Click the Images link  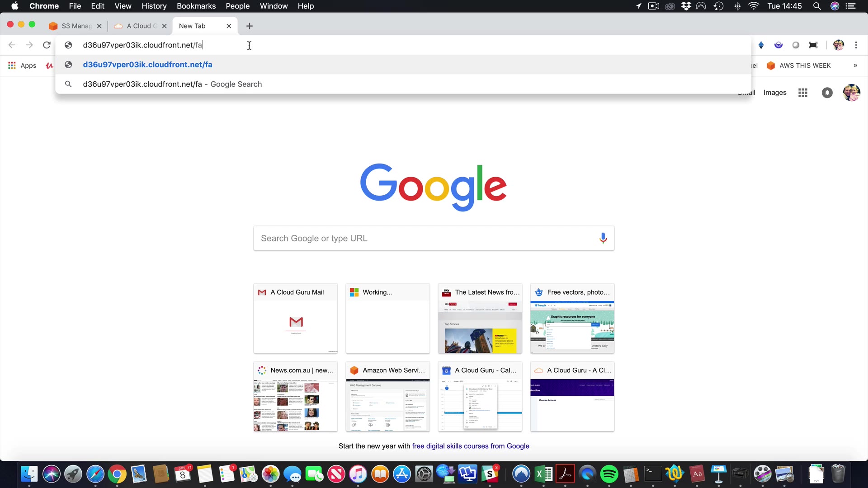coord(774,93)
